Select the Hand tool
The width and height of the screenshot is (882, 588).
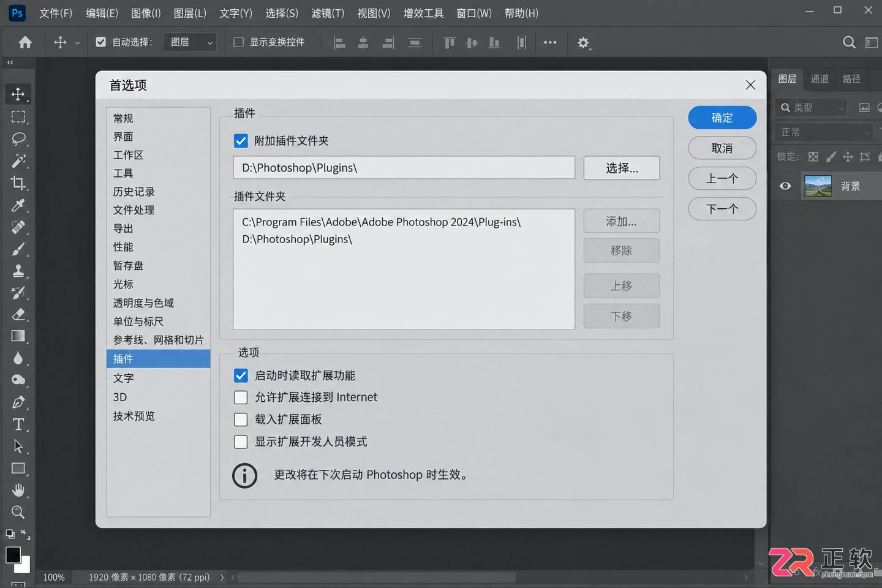coord(18,490)
